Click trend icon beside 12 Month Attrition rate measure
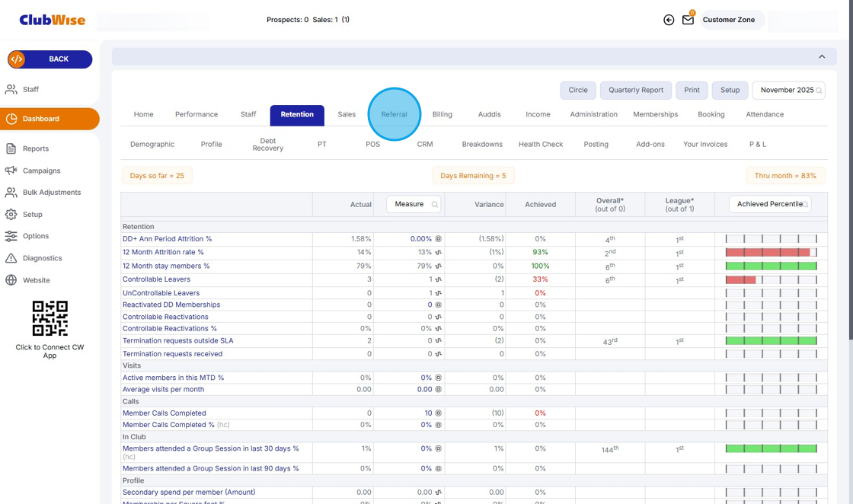The width and height of the screenshot is (853, 504). pyautogui.click(x=439, y=252)
